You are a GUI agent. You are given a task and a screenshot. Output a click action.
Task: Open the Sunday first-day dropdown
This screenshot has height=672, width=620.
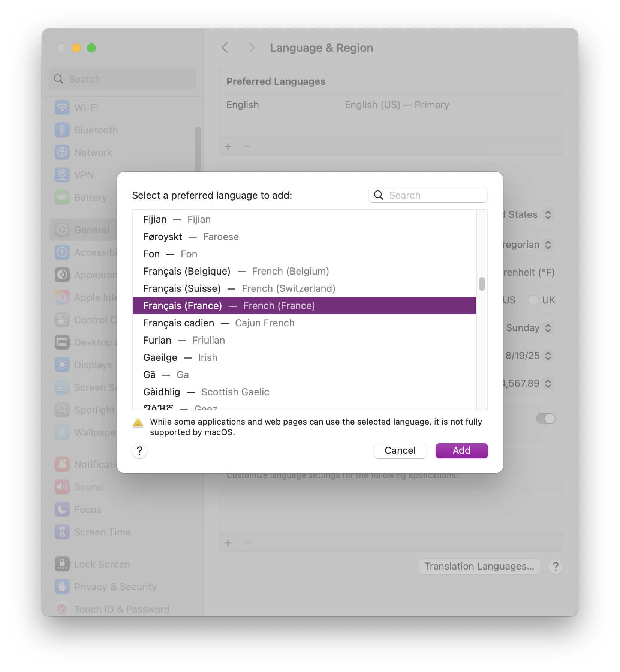click(x=529, y=328)
